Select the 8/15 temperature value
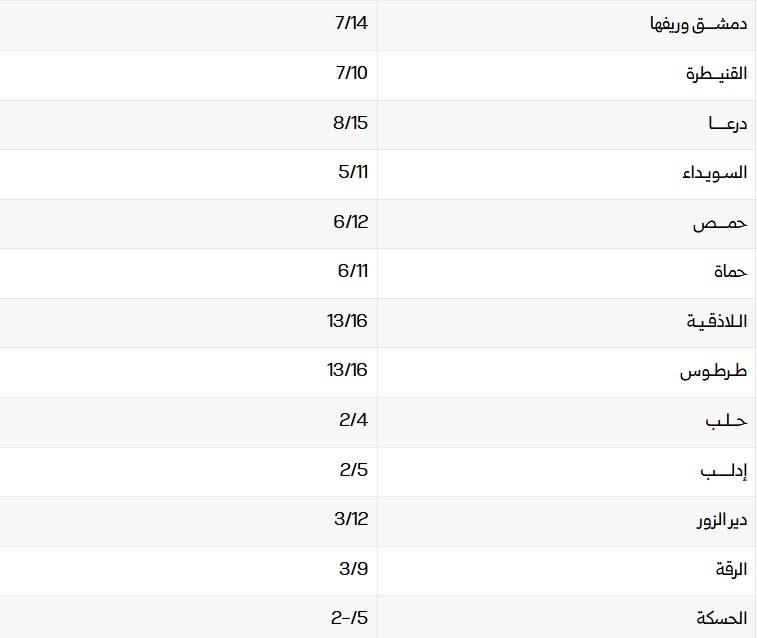The image size is (757, 638). pos(351,122)
